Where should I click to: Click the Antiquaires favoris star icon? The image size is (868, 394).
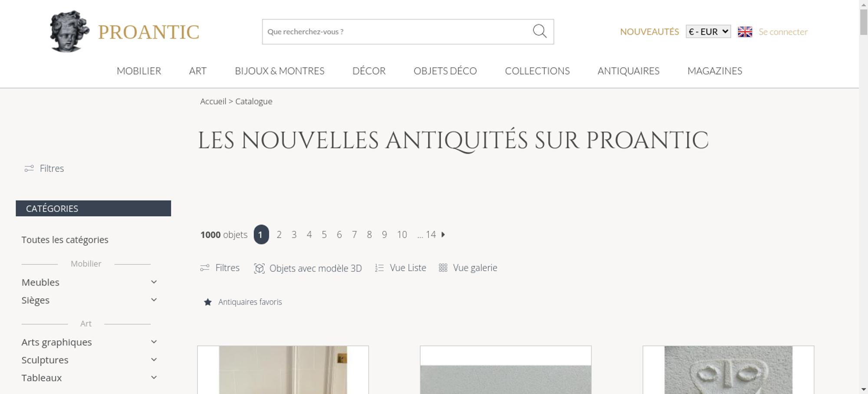pyautogui.click(x=208, y=302)
